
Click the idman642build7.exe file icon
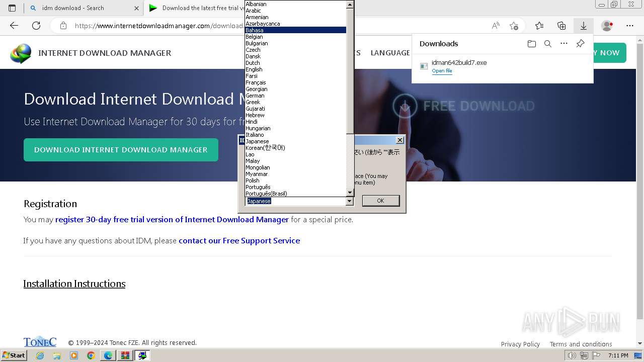click(424, 66)
